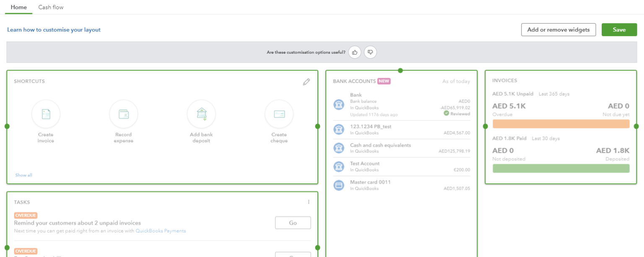Open Learn how to customise your layout link

[54, 30]
